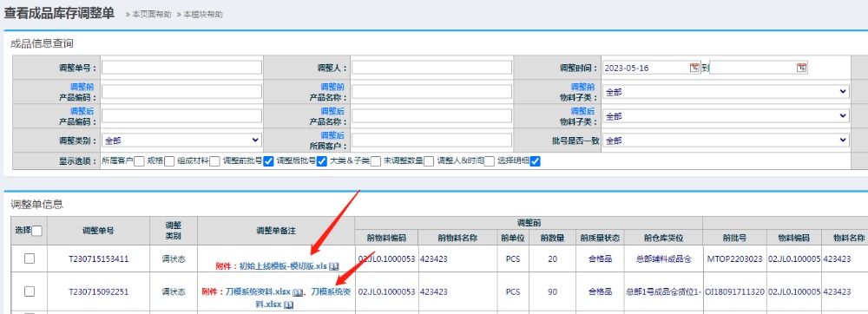The height and width of the screenshot is (314, 868).
Task: Open 本模块帮助 help link
Action: [x=203, y=15]
